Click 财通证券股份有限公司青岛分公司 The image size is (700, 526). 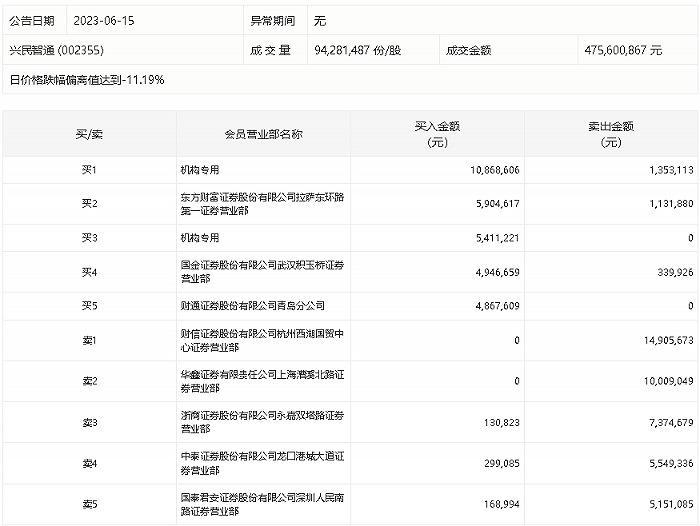tap(245, 305)
